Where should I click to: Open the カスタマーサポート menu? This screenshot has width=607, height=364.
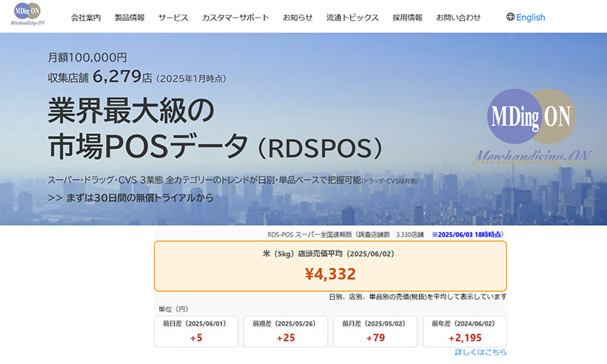point(235,18)
